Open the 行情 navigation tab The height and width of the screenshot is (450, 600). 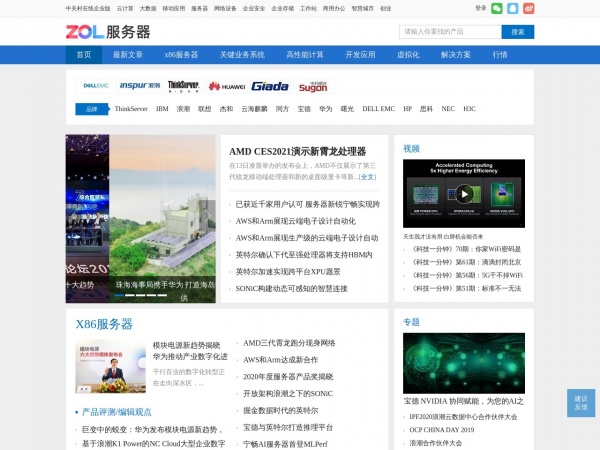[x=500, y=55]
